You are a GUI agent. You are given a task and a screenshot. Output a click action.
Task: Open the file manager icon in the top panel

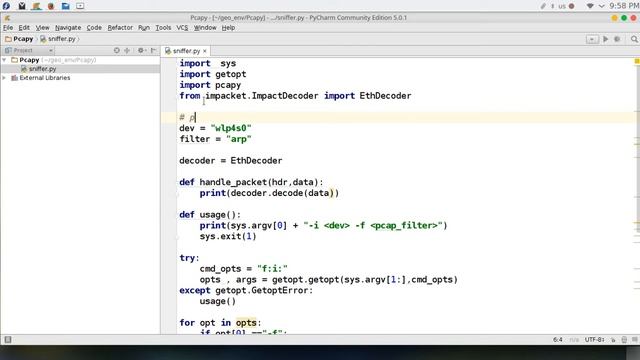(x=65, y=6)
